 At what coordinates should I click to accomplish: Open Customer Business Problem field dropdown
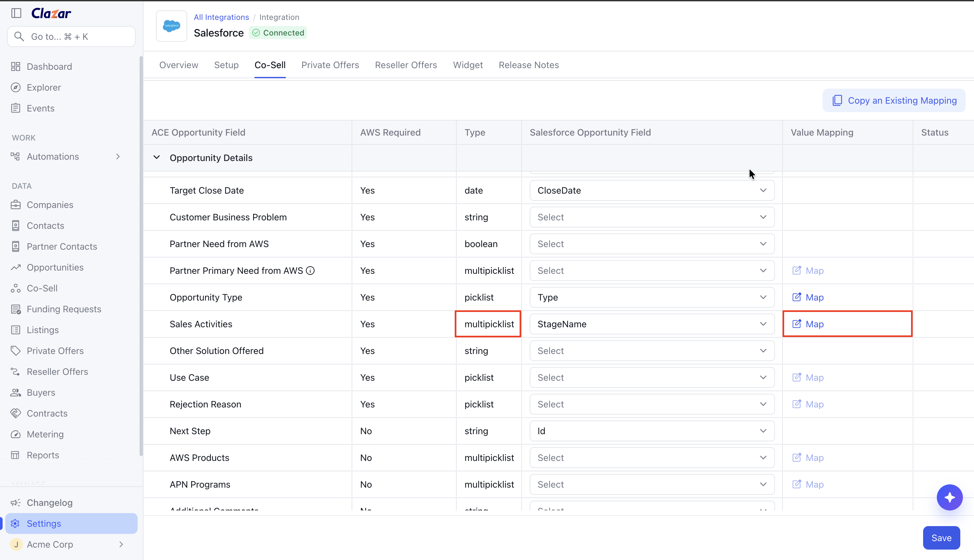652,217
